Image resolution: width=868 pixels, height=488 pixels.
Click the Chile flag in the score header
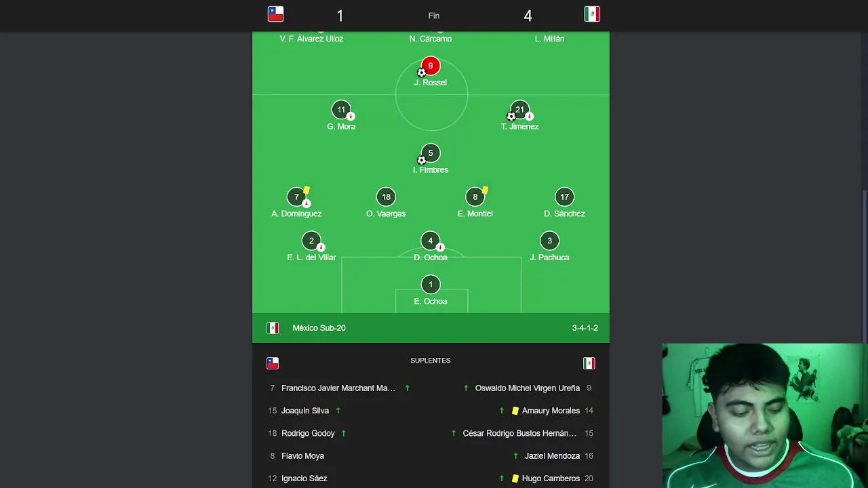coord(275,14)
